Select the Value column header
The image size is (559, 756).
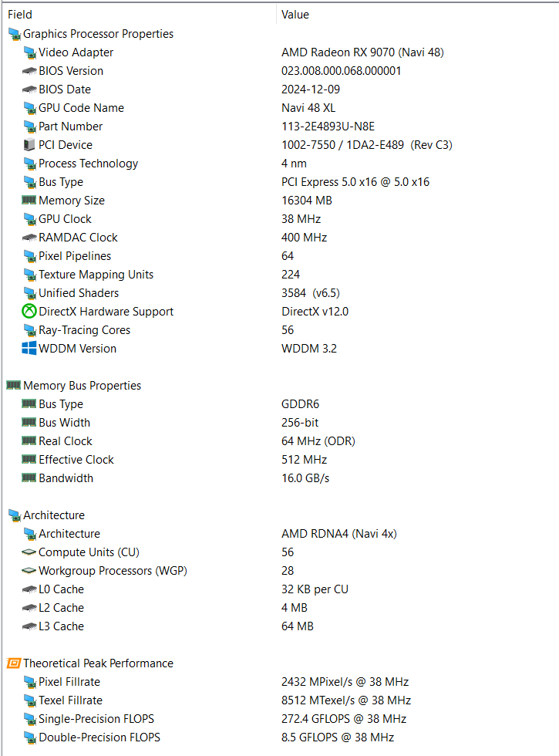point(418,15)
